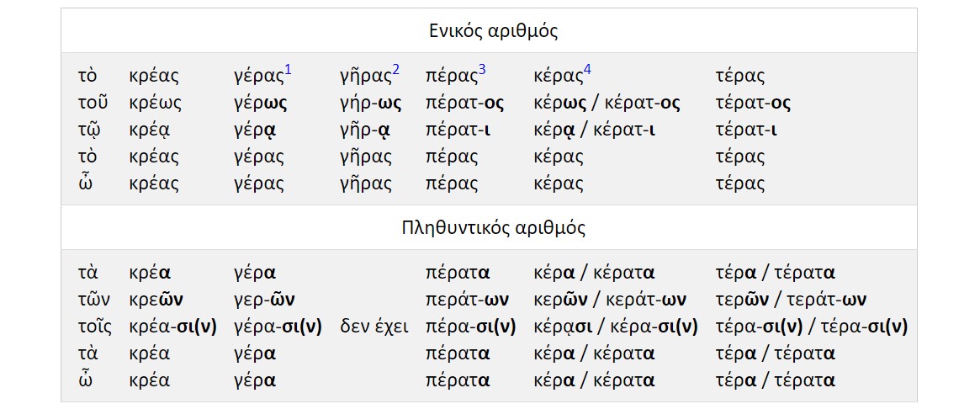The image size is (980, 420).
Task: Open footnote 1 next to γέρας
Action: click(x=288, y=69)
